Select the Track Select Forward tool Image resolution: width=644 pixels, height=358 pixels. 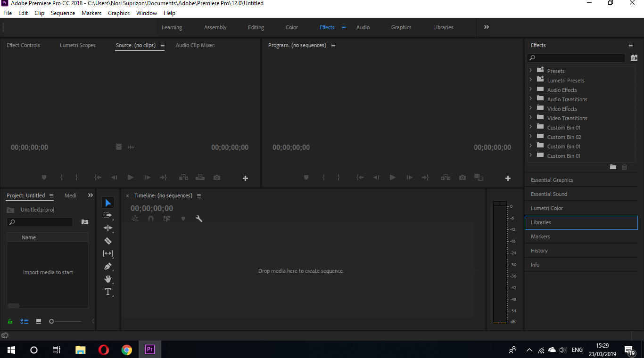point(108,215)
